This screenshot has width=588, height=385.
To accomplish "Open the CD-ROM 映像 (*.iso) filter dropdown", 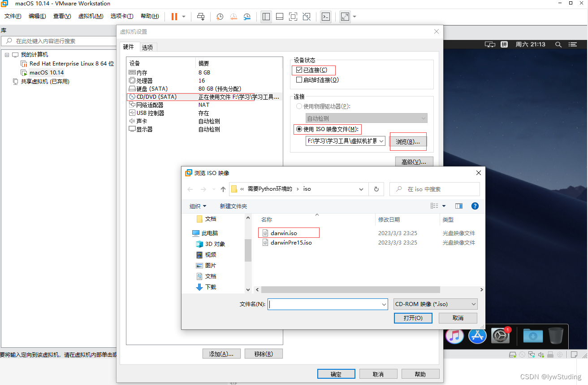I will tap(435, 304).
